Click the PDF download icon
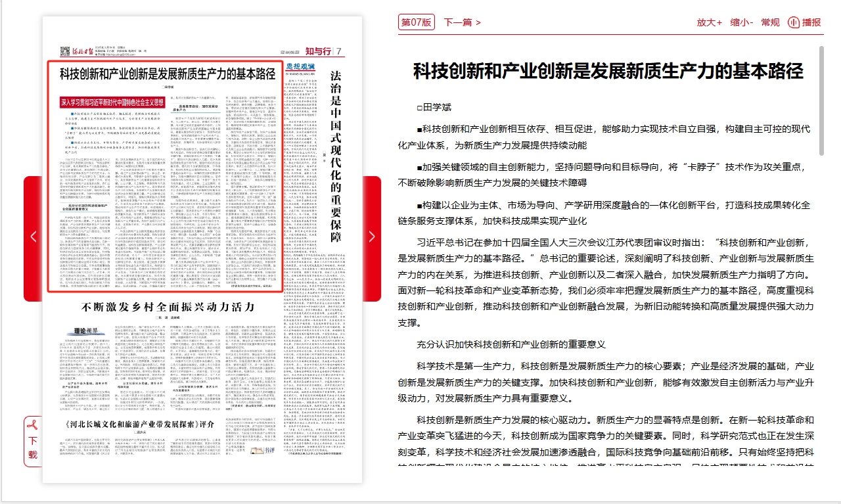This screenshot has height=504, width=841. point(32,425)
